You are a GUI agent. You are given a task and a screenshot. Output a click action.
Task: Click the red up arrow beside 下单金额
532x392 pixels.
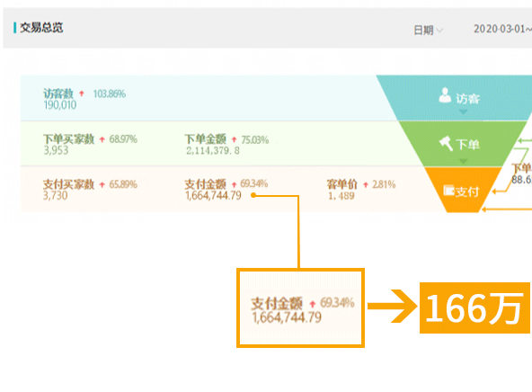coord(235,139)
